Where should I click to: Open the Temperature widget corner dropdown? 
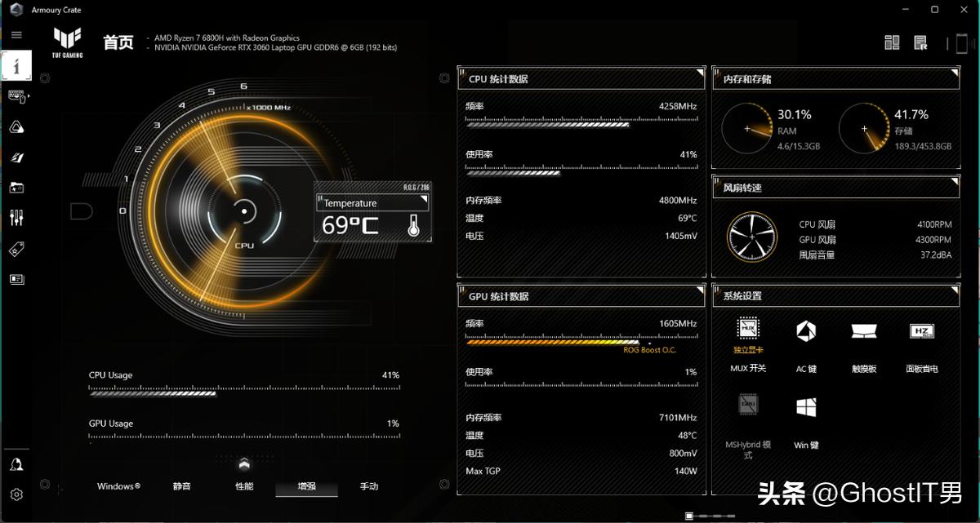point(423,198)
